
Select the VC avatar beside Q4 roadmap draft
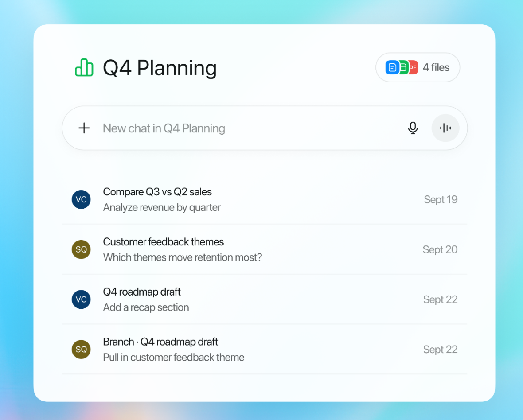(81, 299)
